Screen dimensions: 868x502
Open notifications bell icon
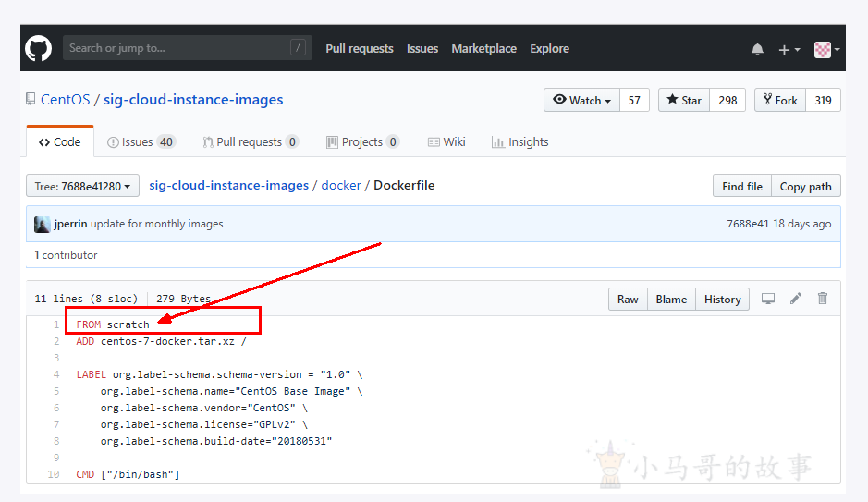(757, 49)
